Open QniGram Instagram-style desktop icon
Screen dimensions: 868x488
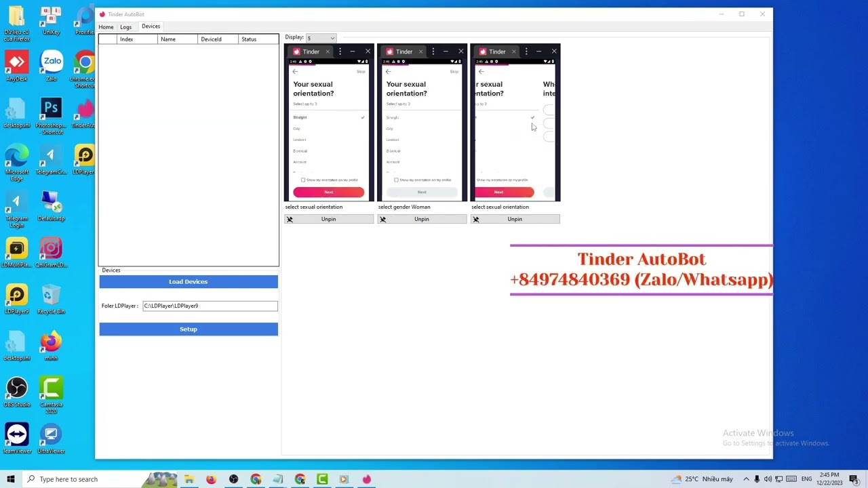[51, 252]
